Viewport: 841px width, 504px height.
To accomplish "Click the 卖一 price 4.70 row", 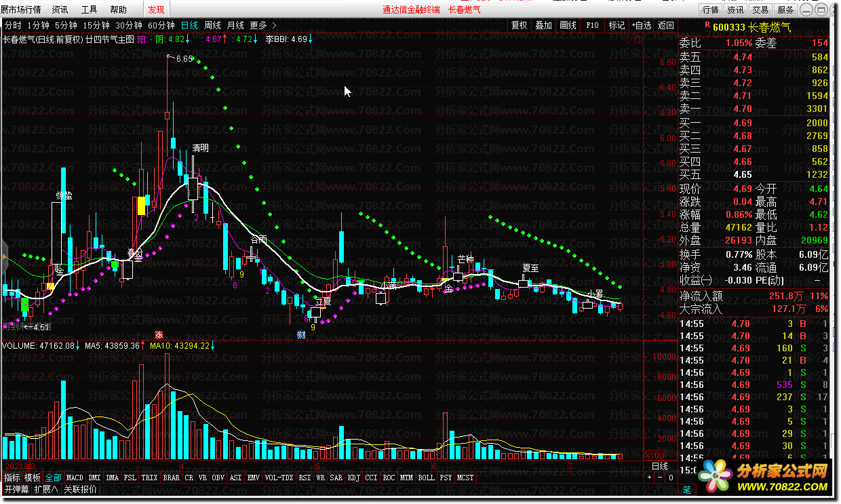I will (754, 109).
